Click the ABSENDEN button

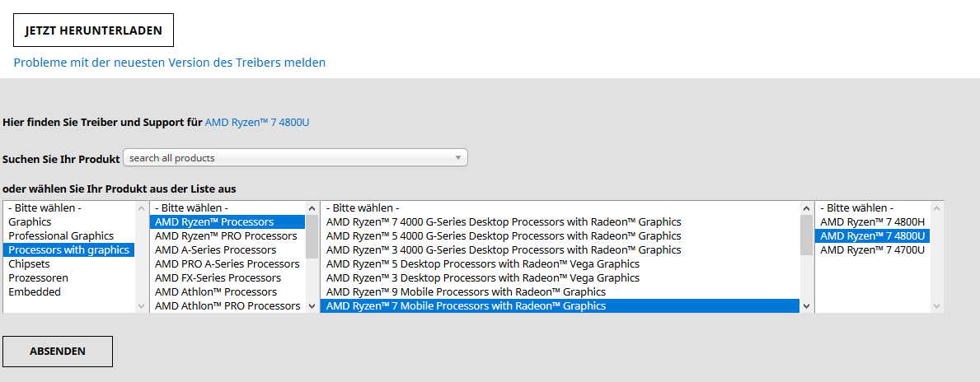[58, 352]
